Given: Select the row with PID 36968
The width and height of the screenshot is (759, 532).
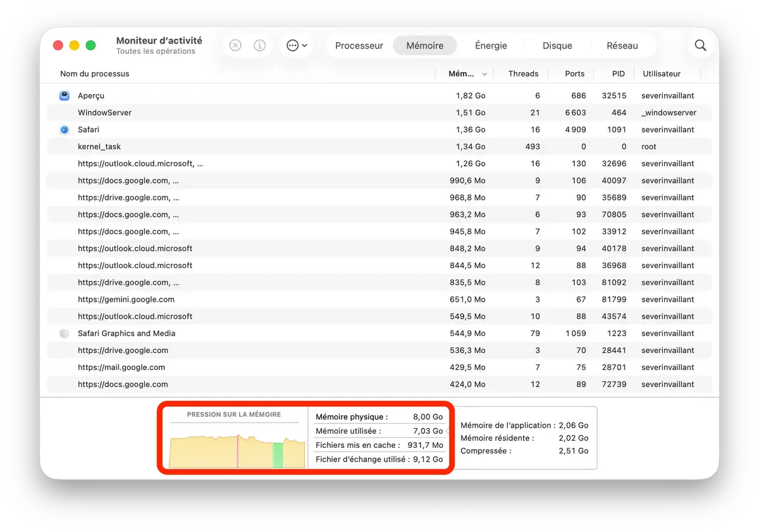Looking at the screenshot, I should (379, 266).
